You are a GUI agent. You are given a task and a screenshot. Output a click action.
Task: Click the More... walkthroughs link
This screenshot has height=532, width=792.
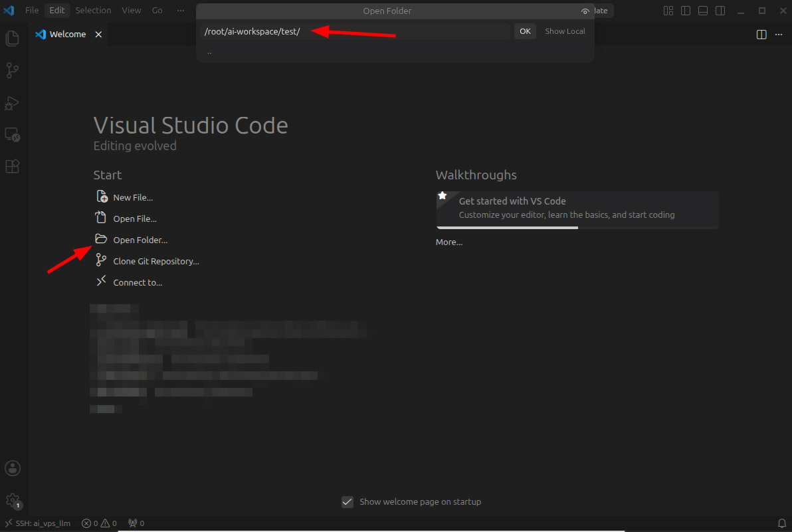pos(449,242)
